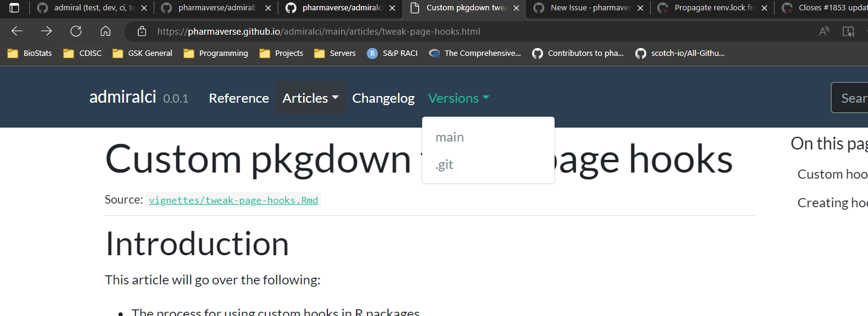Close the 'Custom pkgdown tweak' active tab
The image size is (868, 316).
pyautogui.click(x=516, y=8)
